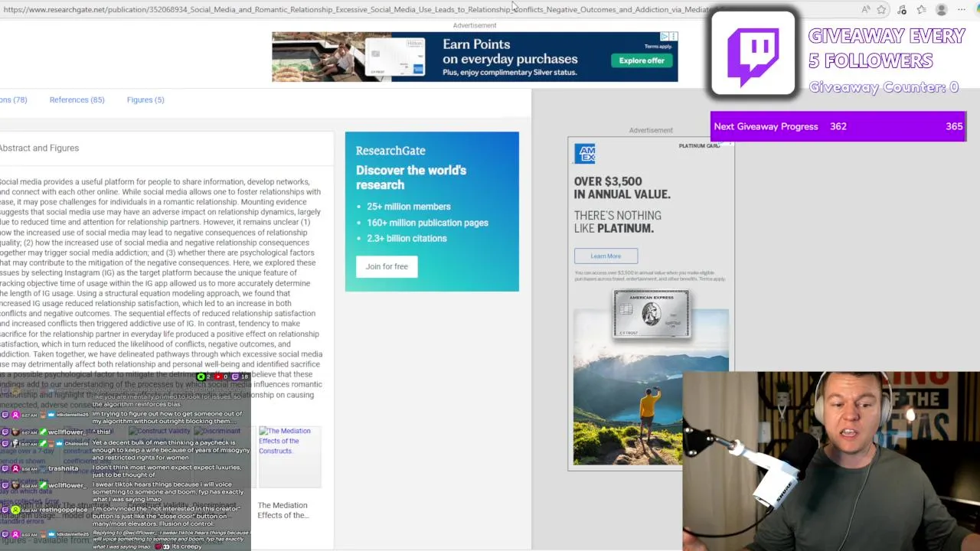This screenshot has width=980, height=551.
Task: Click the Next Giveaway Progress bar
Action: [x=838, y=126]
